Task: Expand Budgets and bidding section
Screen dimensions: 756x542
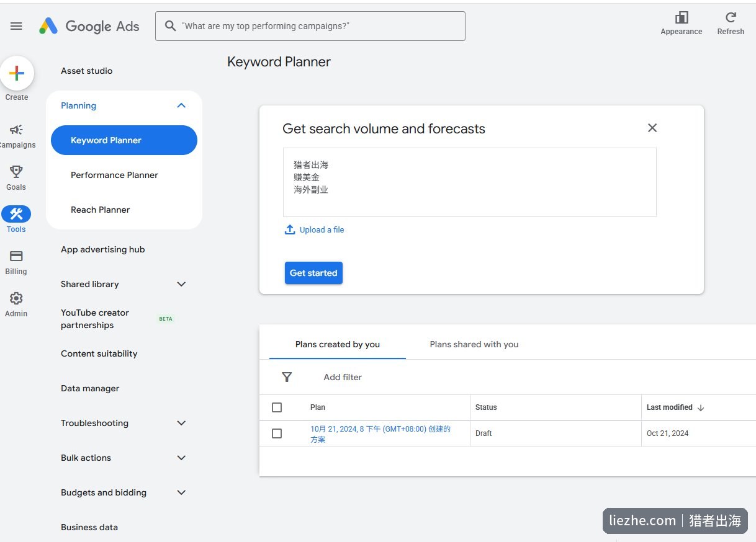Action: pos(181,492)
